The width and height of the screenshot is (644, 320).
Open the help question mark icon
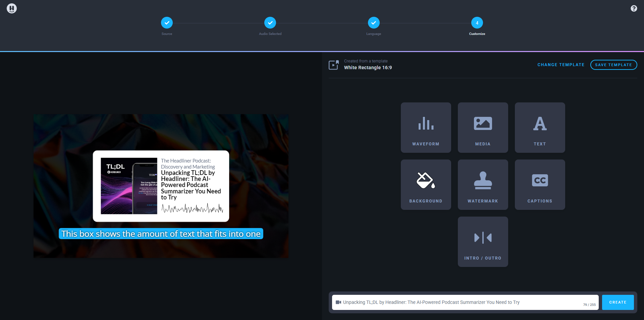pos(634,8)
